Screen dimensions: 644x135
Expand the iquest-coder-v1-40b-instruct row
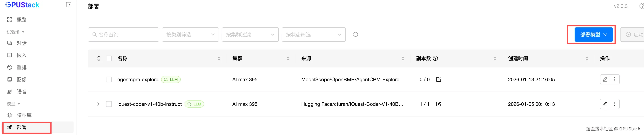(98, 104)
